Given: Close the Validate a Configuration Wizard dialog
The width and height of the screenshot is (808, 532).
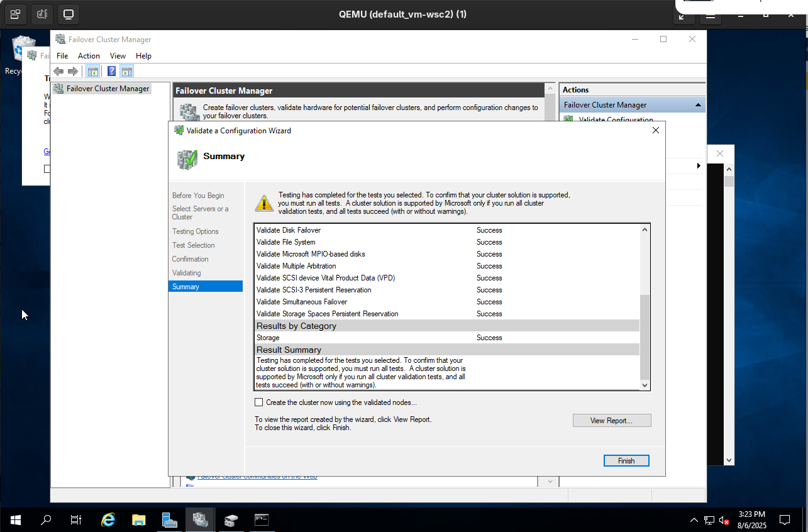Looking at the screenshot, I should (656, 131).
